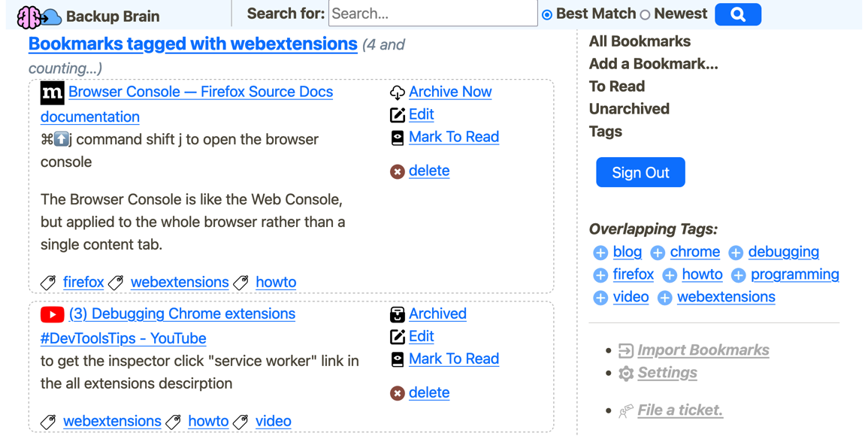Image resolution: width=868 pixels, height=436 pixels.
Task: Click the video tag on Debugging Chrome bookmark
Action: point(273,422)
